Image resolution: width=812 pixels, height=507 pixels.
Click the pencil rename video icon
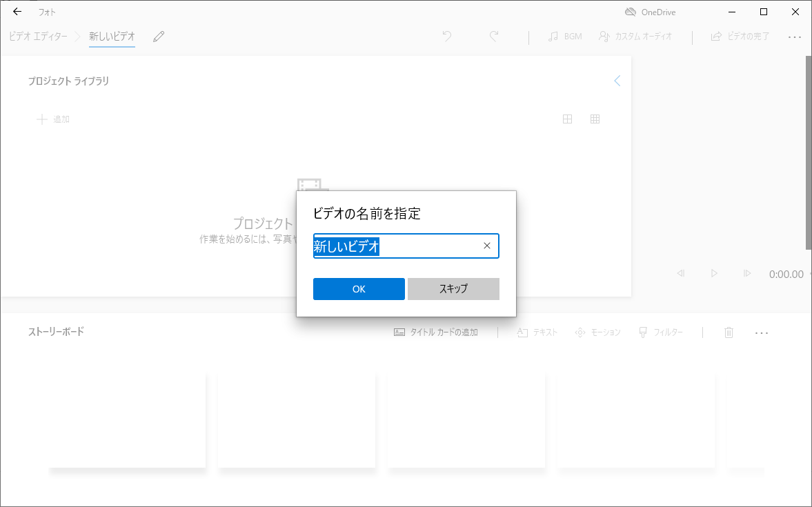pyautogui.click(x=159, y=37)
